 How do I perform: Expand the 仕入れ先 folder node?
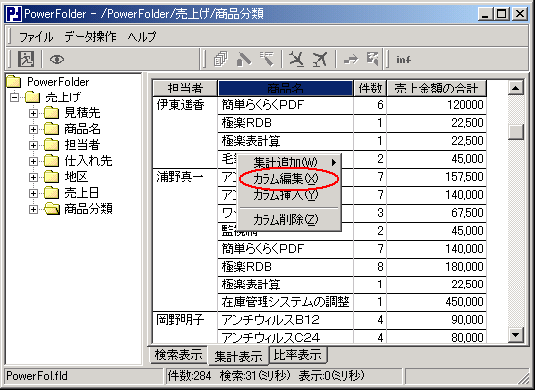click(x=33, y=161)
